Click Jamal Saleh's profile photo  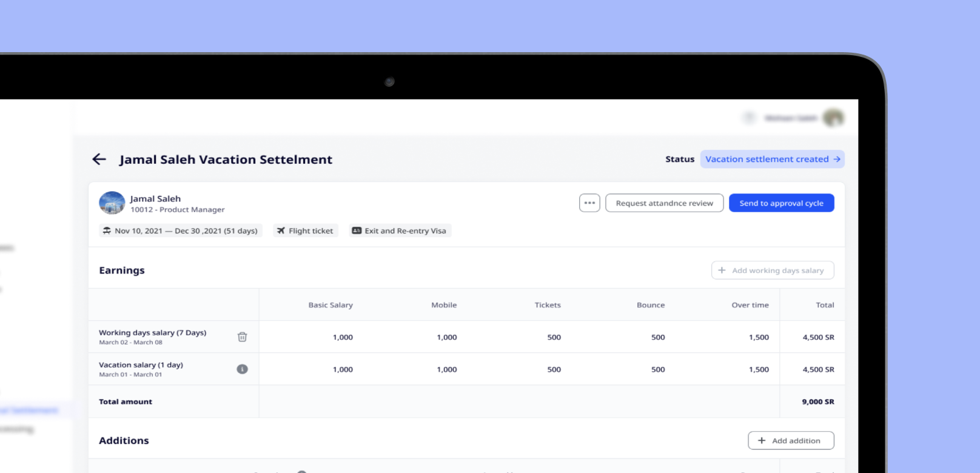point(112,203)
